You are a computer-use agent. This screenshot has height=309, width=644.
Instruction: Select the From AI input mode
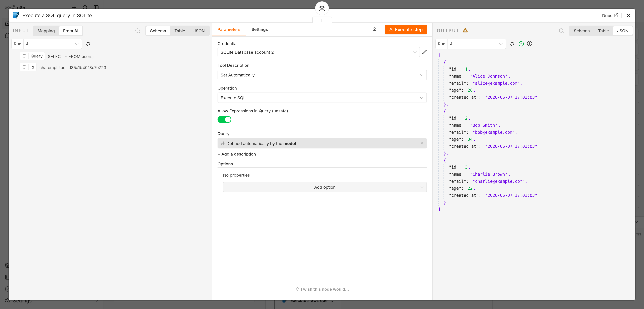click(71, 31)
